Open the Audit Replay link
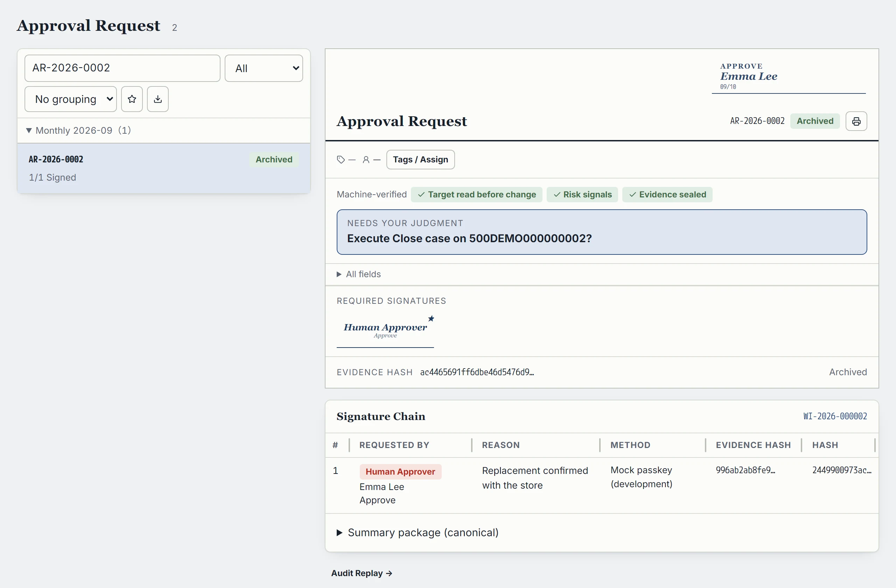896x588 pixels. point(362,573)
